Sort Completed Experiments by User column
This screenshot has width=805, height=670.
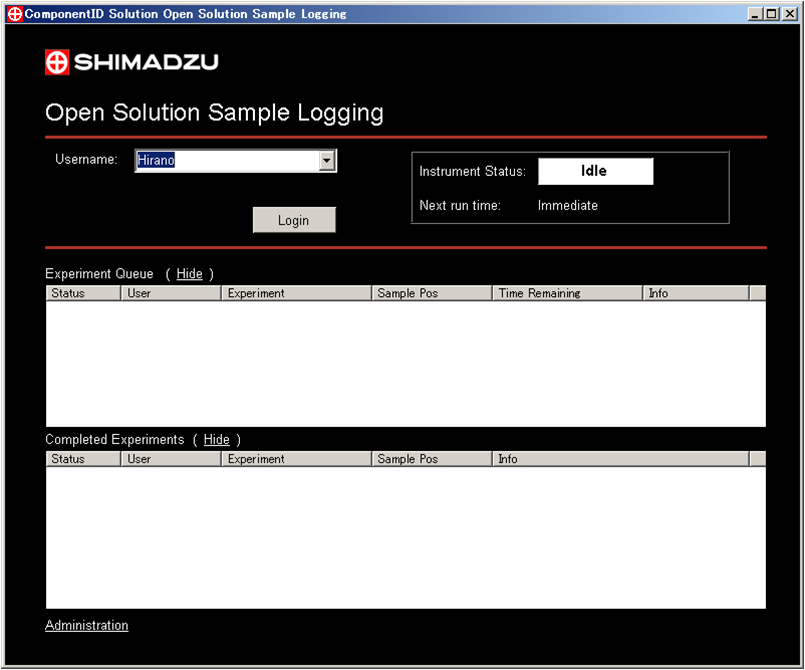[x=171, y=459]
